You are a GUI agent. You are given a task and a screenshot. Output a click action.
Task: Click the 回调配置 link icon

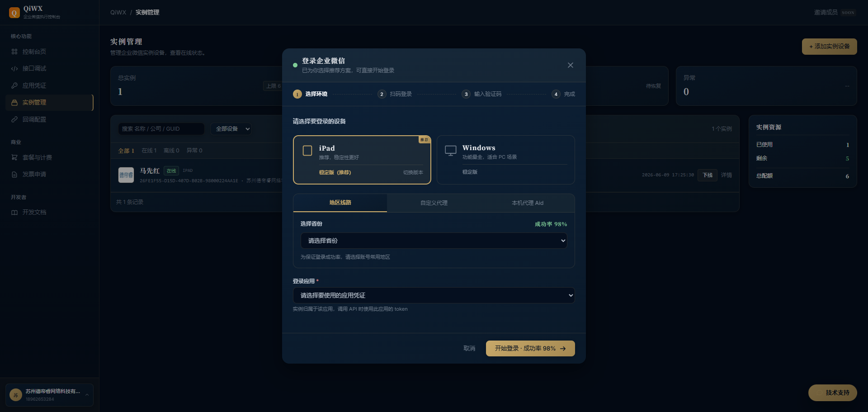coord(14,119)
